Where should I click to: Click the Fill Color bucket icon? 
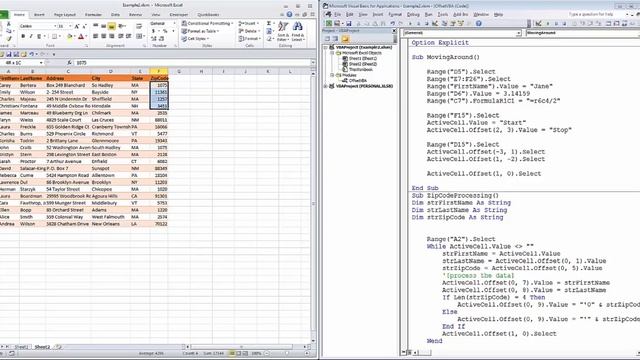pos(69,37)
